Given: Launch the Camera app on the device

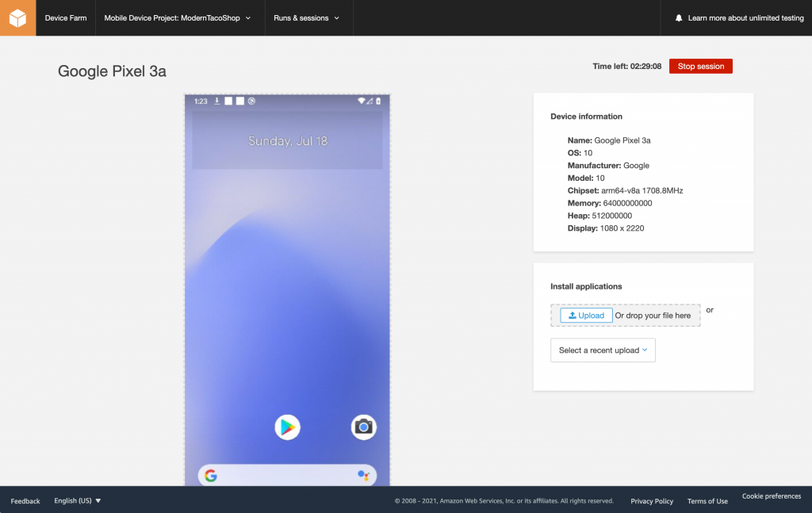Looking at the screenshot, I should click(x=363, y=427).
